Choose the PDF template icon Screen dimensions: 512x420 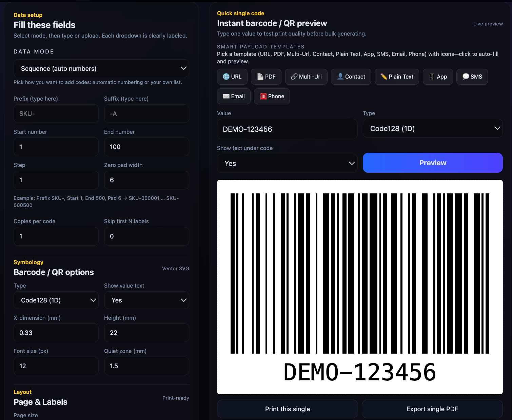click(x=266, y=77)
